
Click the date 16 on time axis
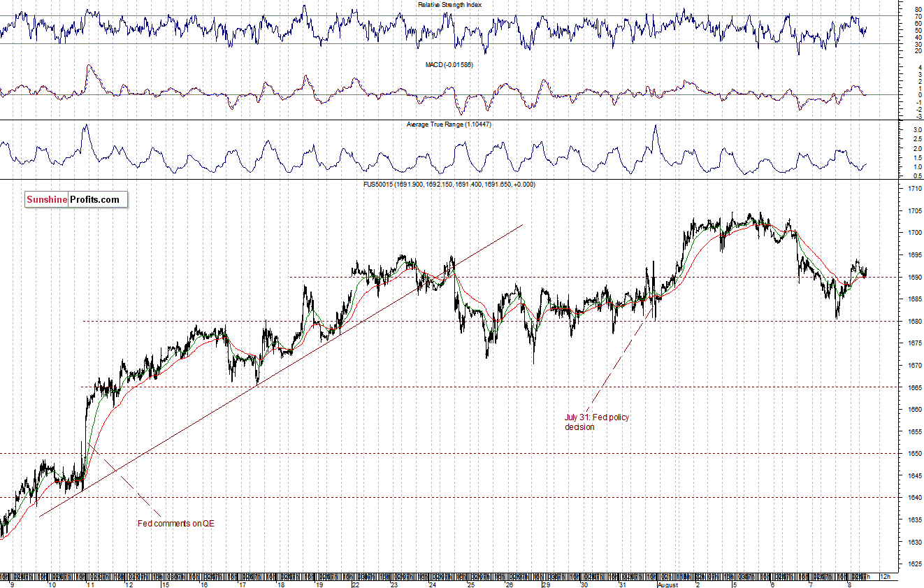204,584
